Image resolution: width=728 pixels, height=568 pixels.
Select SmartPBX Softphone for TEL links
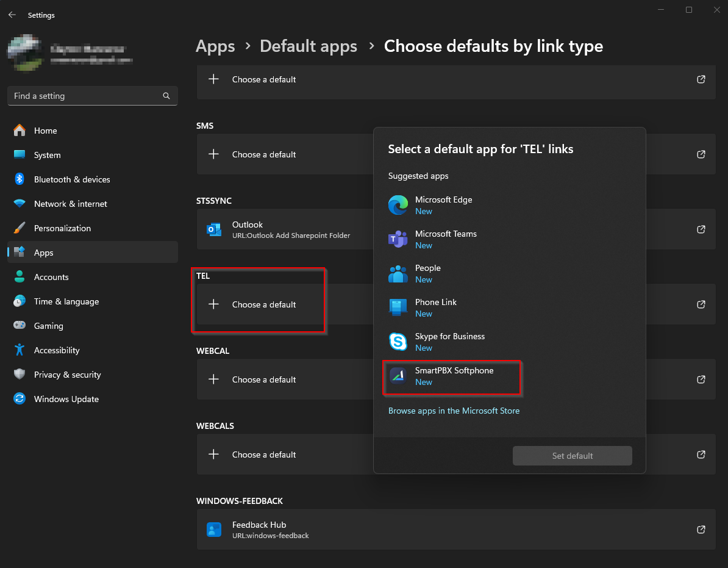tap(509, 376)
